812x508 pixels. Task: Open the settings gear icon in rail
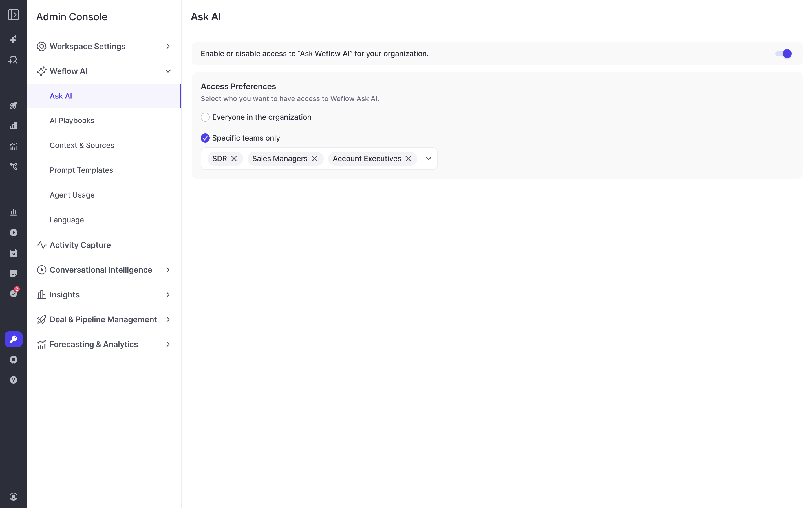(14, 360)
